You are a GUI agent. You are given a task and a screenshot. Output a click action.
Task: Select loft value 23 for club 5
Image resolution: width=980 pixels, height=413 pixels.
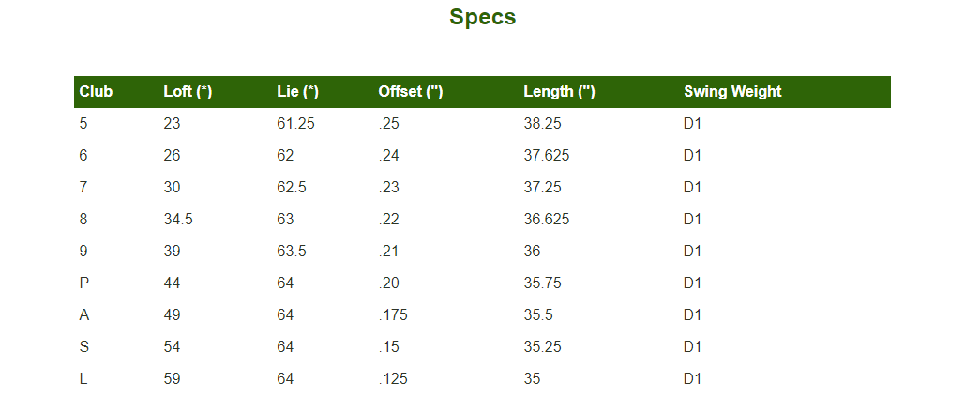coord(172,123)
